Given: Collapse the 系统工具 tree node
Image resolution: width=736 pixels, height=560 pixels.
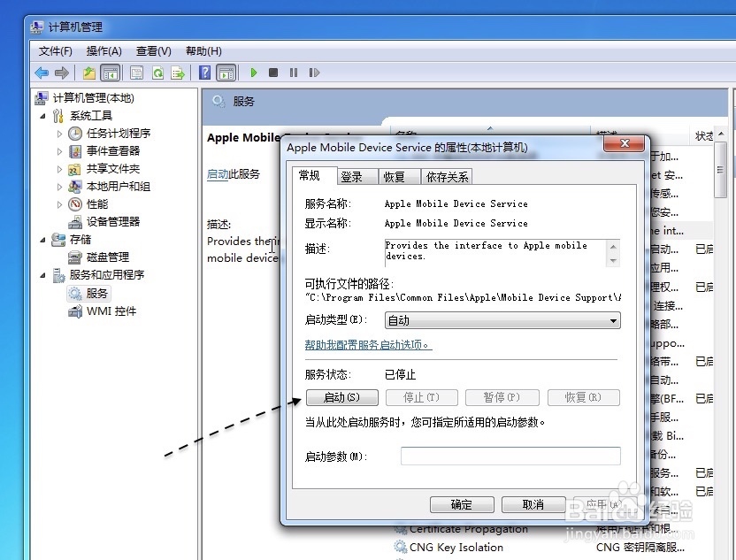Looking at the screenshot, I should coord(42,116).
